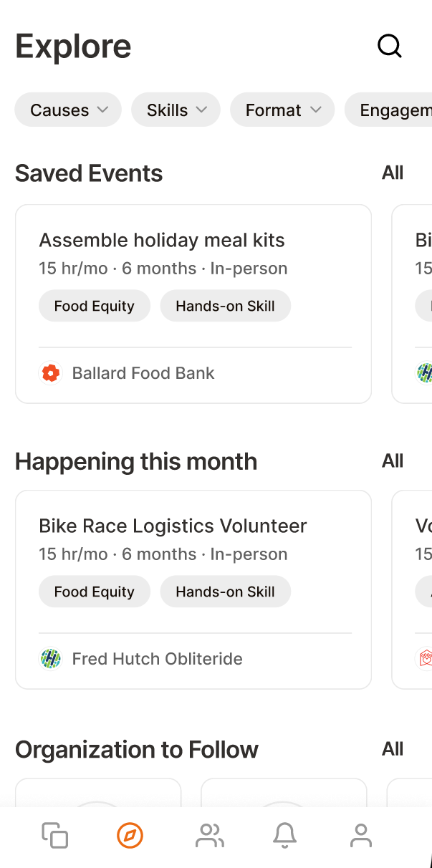Select the compass Explore tab icon

130,835
